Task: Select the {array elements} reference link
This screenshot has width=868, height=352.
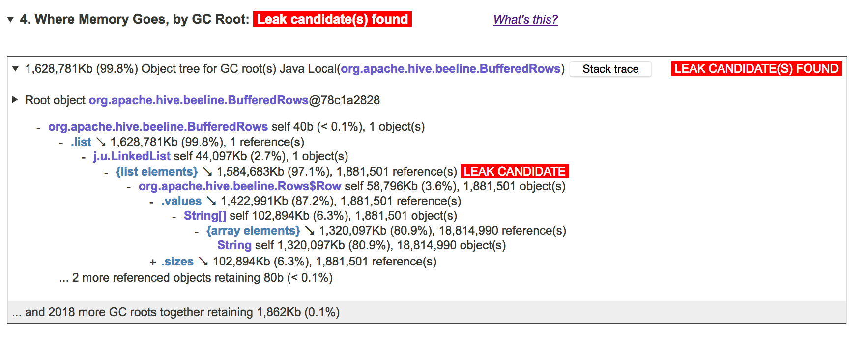Action: pyautogui.click(x=254, y=231)
